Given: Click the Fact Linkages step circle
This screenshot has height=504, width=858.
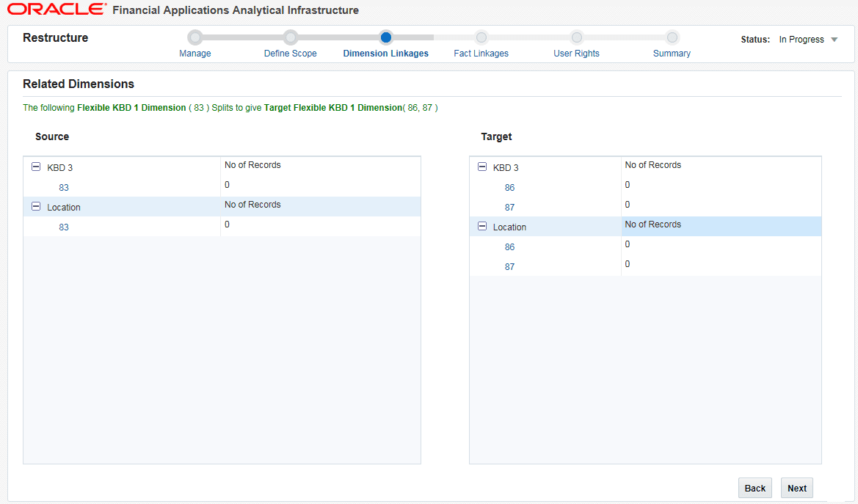Looking at the screenshot, I should 481,37.
